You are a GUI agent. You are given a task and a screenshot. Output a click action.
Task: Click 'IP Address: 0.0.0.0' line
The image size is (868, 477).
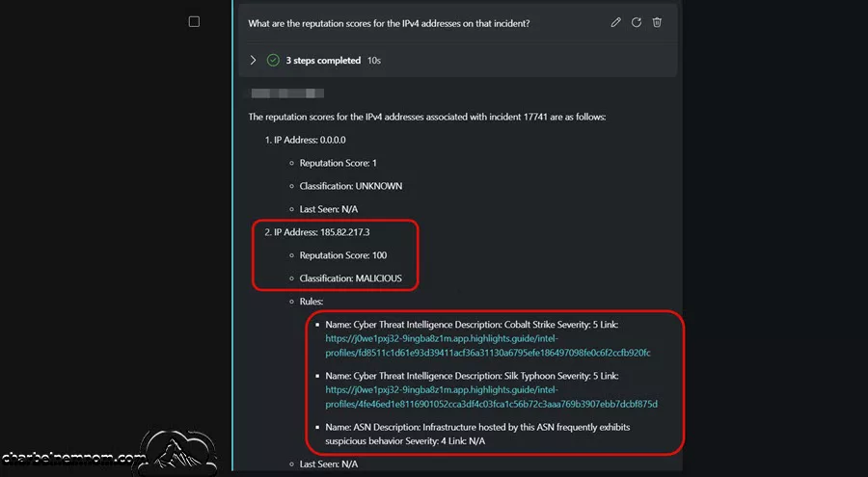pos(310,140)
